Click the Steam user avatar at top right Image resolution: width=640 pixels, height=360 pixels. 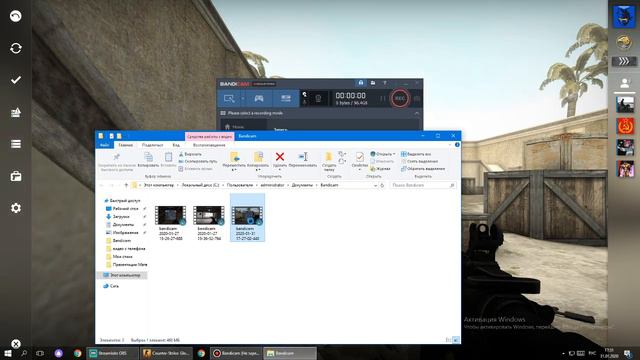coord(624,17)
